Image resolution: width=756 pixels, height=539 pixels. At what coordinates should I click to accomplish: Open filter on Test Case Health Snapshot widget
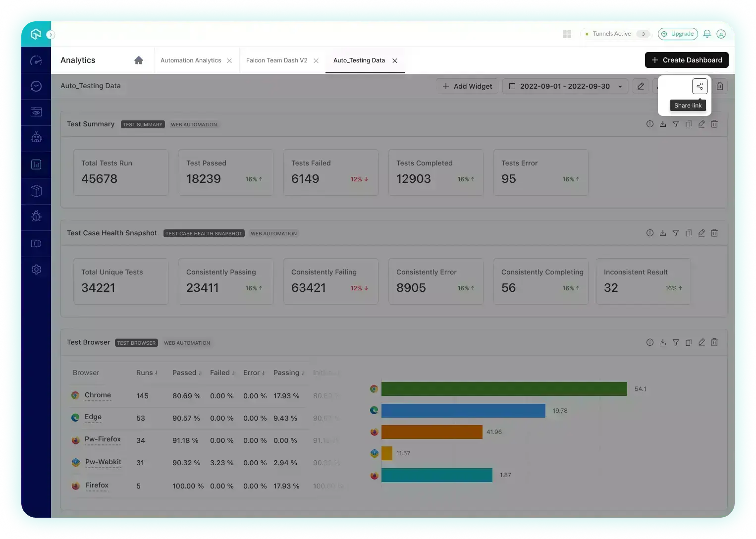pyautogui.click(x=676, y=233)
